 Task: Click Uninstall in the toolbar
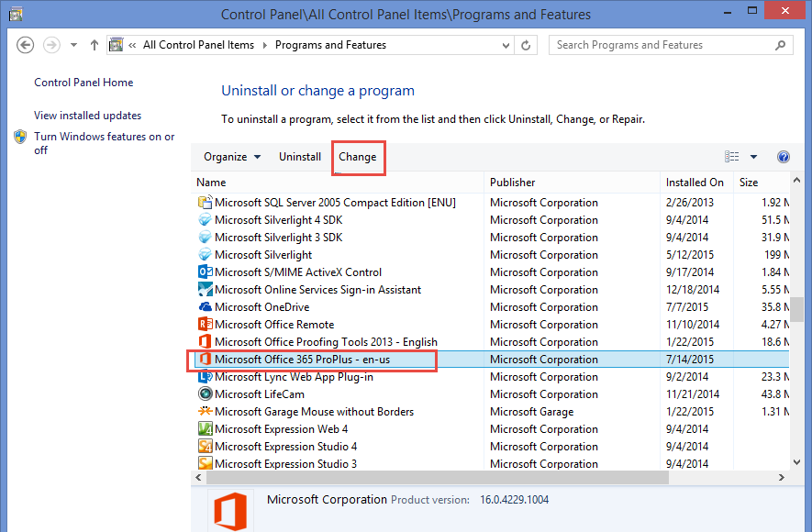tap(300, 157)
